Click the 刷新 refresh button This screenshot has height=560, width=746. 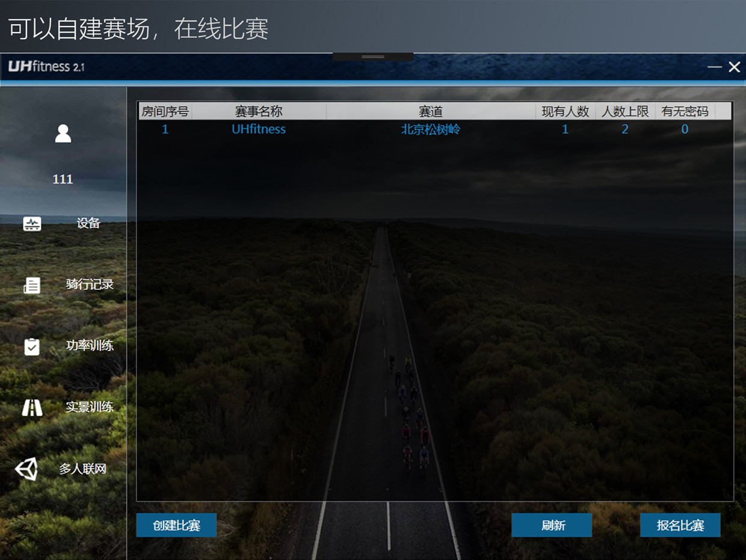click(x=552, y=525)
